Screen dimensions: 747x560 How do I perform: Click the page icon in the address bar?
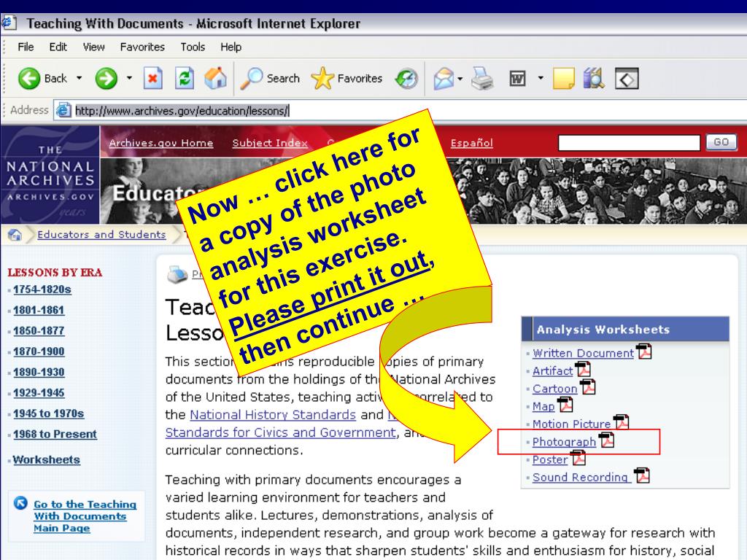[x=63, y=111]
